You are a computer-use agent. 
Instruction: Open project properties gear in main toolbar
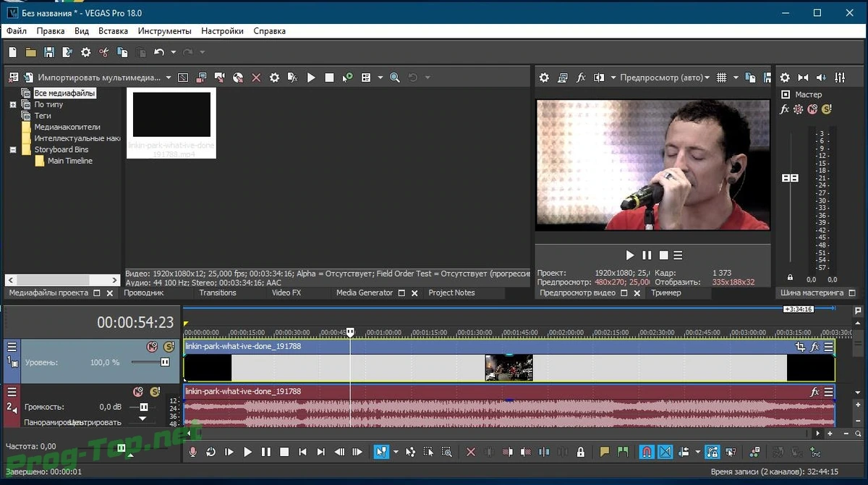[x=85, y=52]
